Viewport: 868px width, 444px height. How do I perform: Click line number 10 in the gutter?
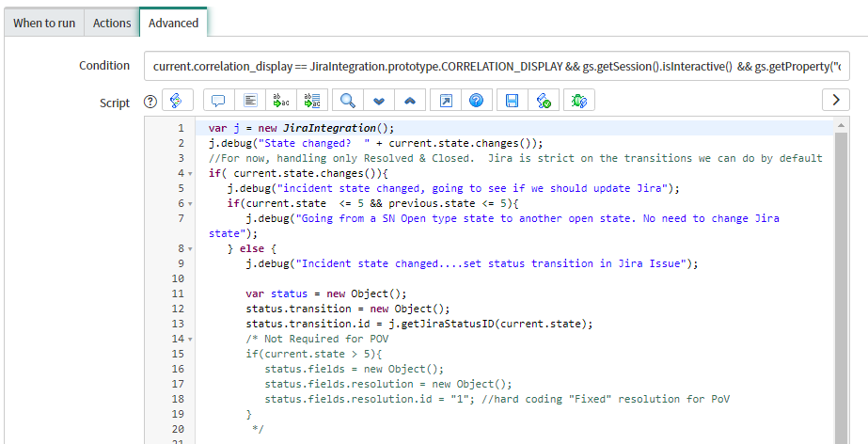click(x=179, y=278)
